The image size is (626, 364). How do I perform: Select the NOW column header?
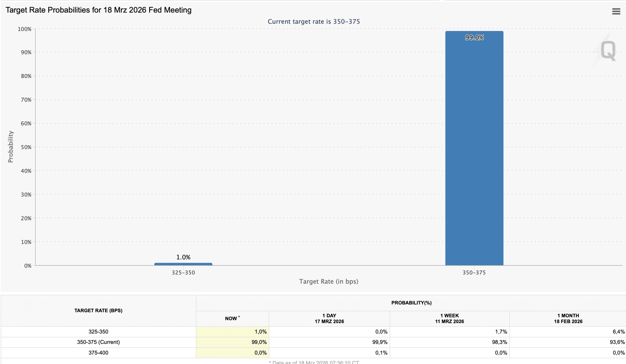pyautogui.click(x=232, y=318)
